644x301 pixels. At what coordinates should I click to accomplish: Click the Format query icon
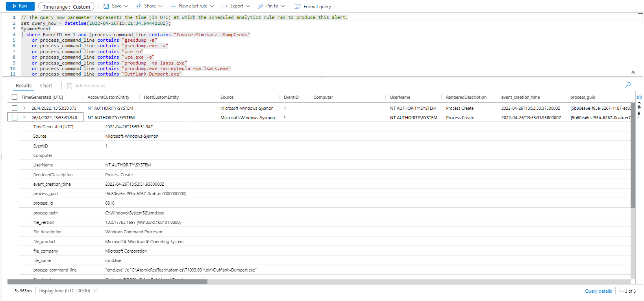(x=298, y=7)
